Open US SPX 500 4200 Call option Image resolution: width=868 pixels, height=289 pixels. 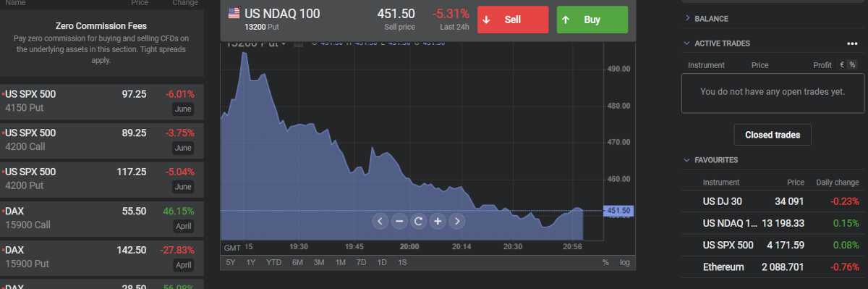pyautogui.click(x=102, y=141)
